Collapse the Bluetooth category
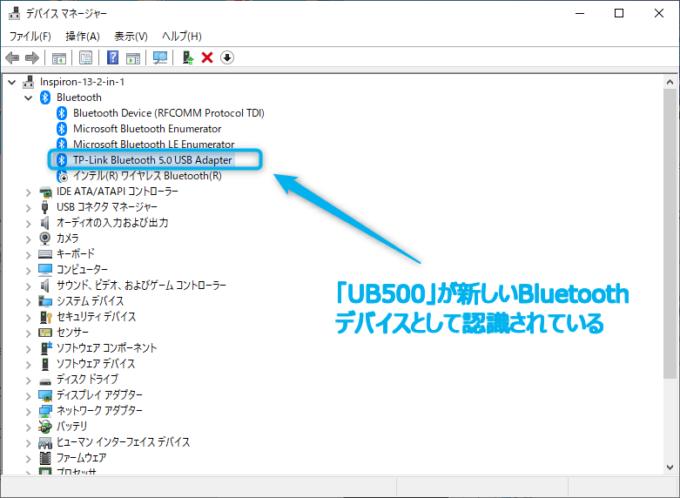 pyautogui.click(x=29, y=98)
